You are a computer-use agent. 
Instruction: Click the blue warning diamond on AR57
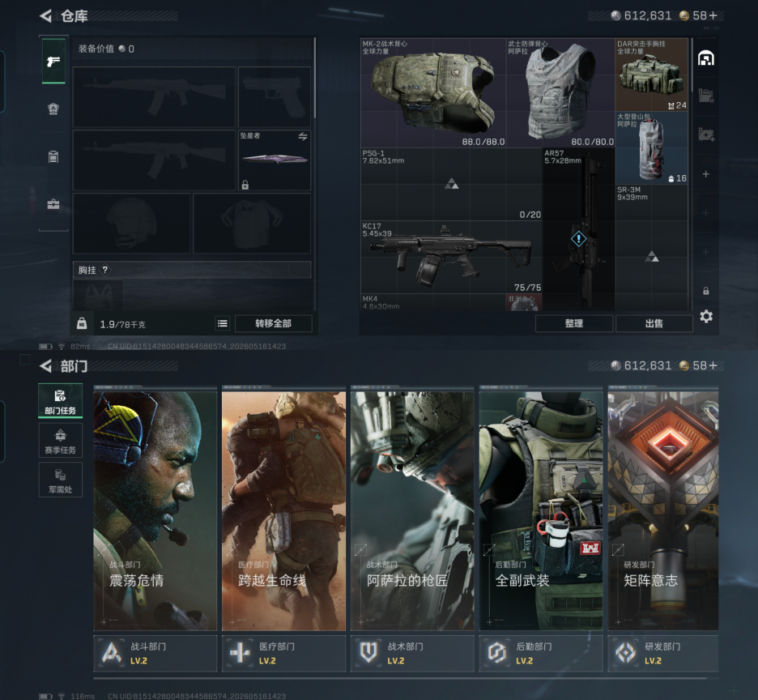(578, 238)
